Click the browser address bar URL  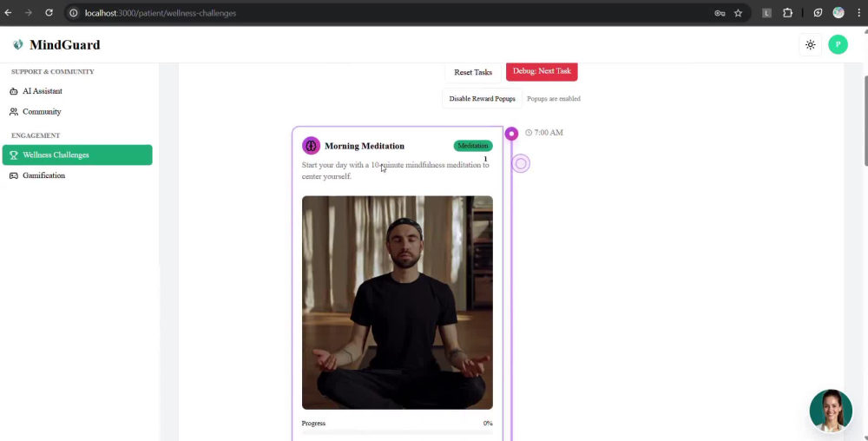(x=161, y=13)
